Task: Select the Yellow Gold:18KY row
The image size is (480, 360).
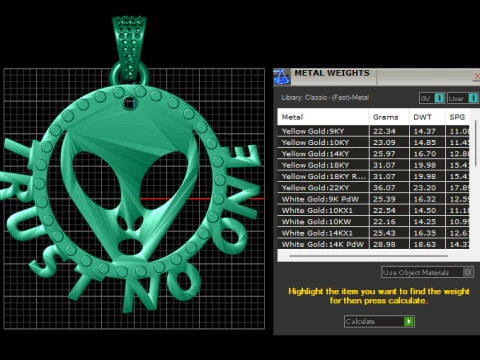Action: [x=373, y=165]
